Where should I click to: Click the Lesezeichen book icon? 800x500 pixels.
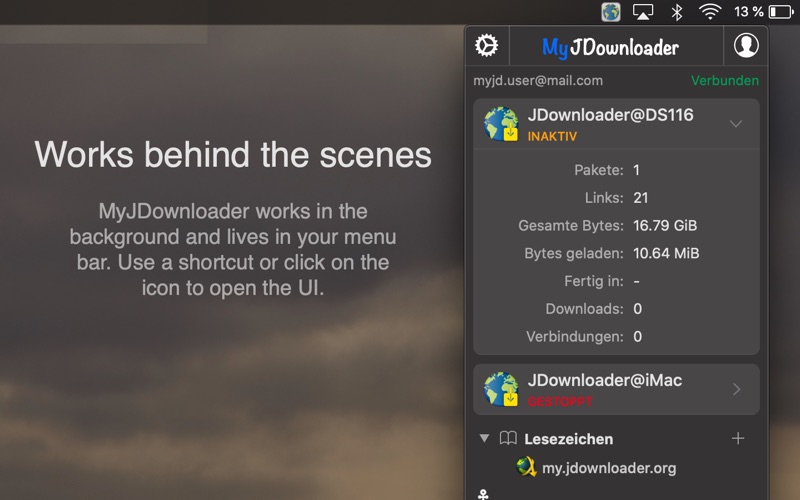(x=508, y=438)
